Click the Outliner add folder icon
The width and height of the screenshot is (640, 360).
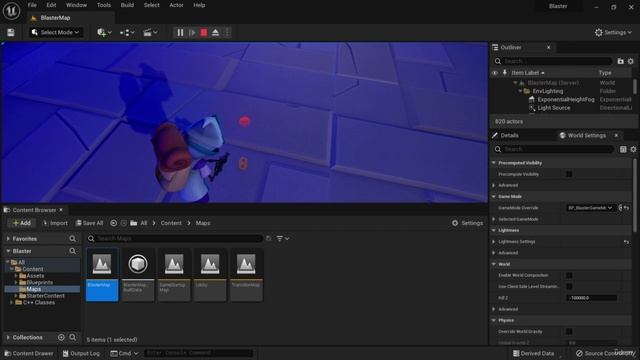[x=620, y=61]
